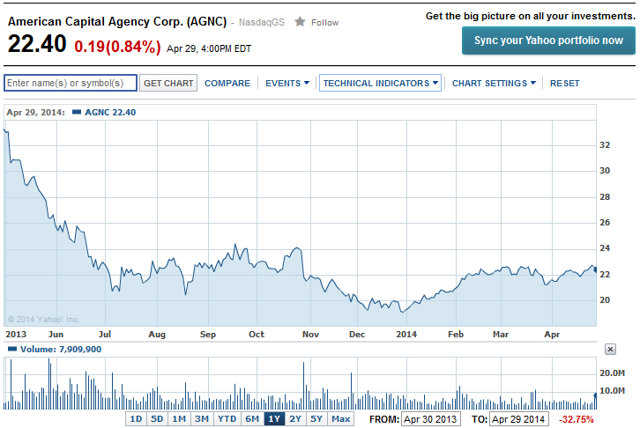The image size is (640, 428).
Task: Click Sync your Yahoo portfolio now
Action: (549, 40)
